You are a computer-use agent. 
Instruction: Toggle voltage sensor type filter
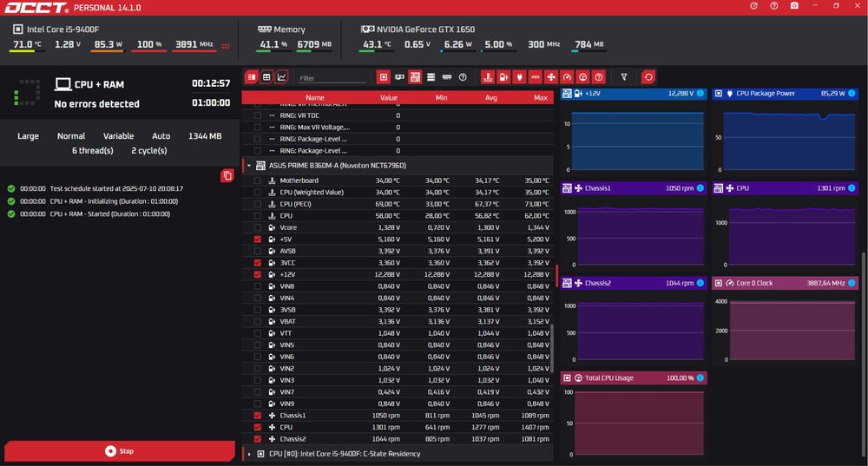pyautogui.click(x=503, y=77)
